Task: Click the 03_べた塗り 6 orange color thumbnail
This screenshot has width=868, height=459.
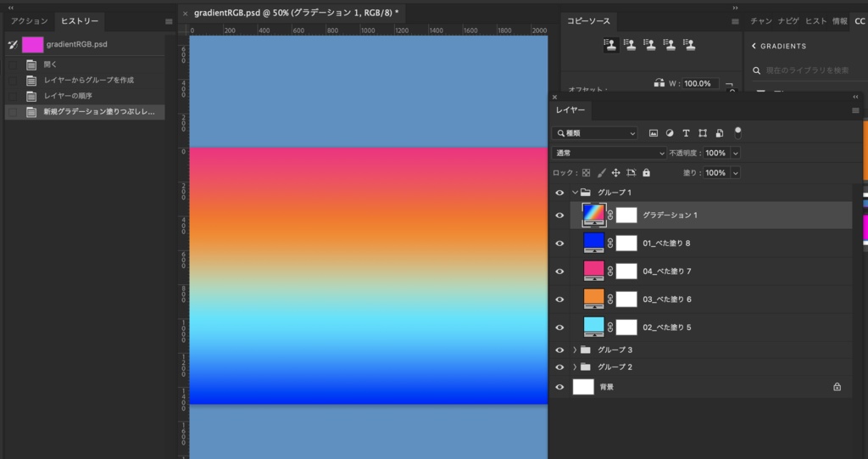Action: point(594,297)
